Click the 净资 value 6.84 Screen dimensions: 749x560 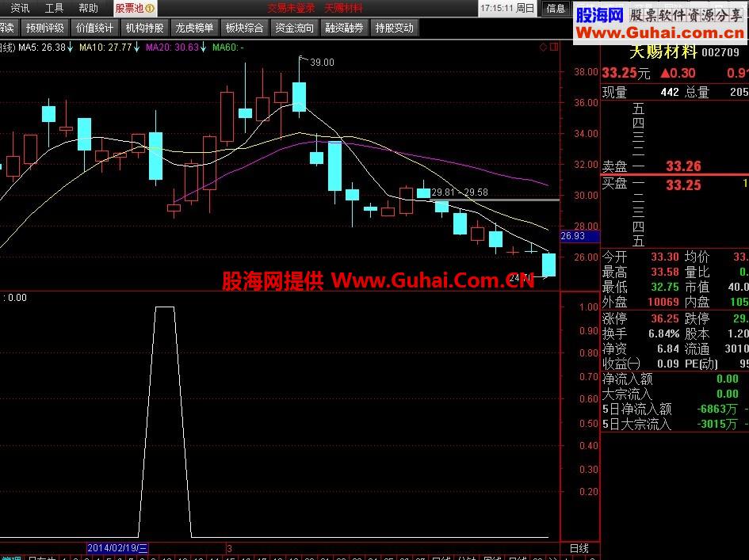pyautogui.click(x=668, y=349)
